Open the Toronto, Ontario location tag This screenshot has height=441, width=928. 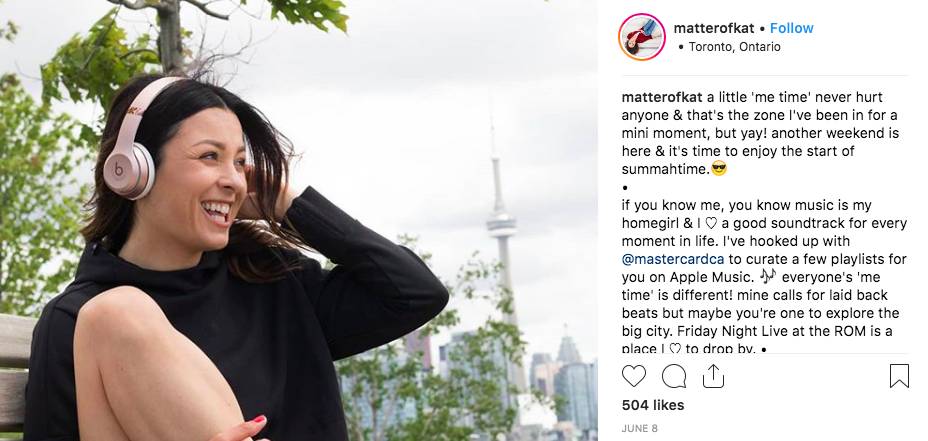[x=734, y=47]
